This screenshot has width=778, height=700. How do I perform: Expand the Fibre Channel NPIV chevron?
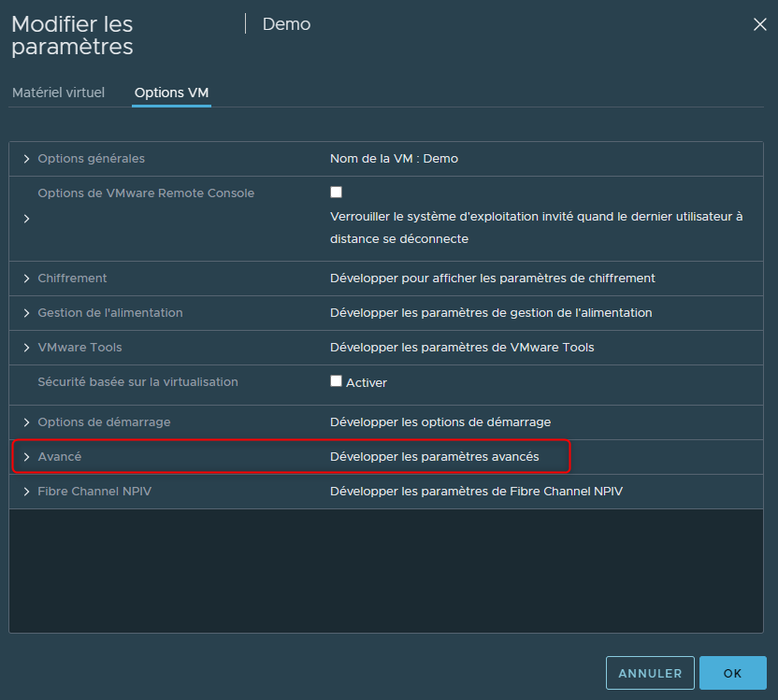[x=27, y=492]
